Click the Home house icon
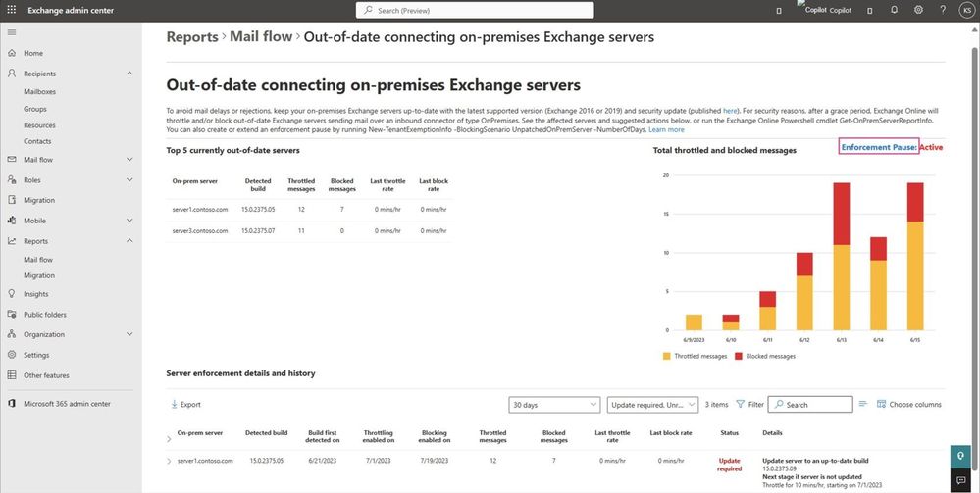The width and height of the screenshot is (980, 493). (x=11, y=53)
